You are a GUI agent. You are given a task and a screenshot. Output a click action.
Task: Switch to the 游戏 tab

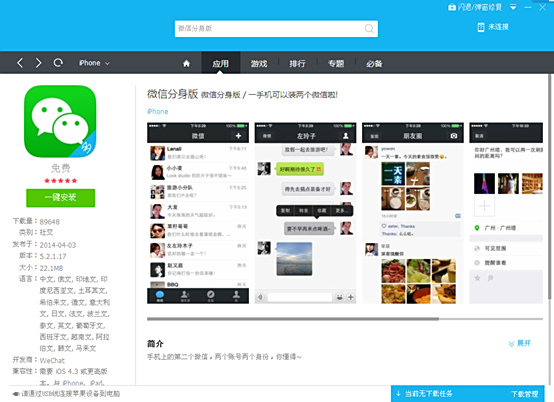(259, 63)
